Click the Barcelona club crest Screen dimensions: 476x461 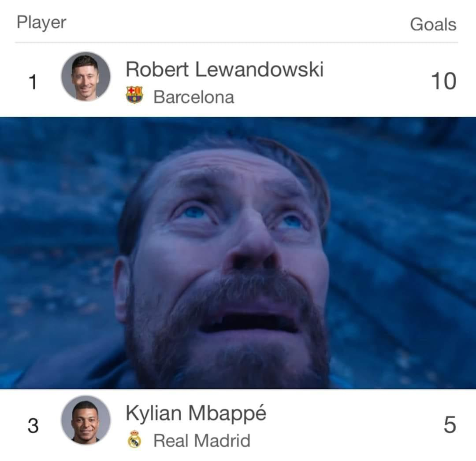pos(134,95)
